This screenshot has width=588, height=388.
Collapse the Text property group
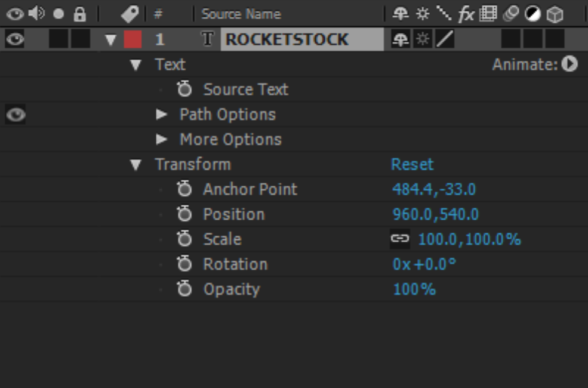(136, 65)
